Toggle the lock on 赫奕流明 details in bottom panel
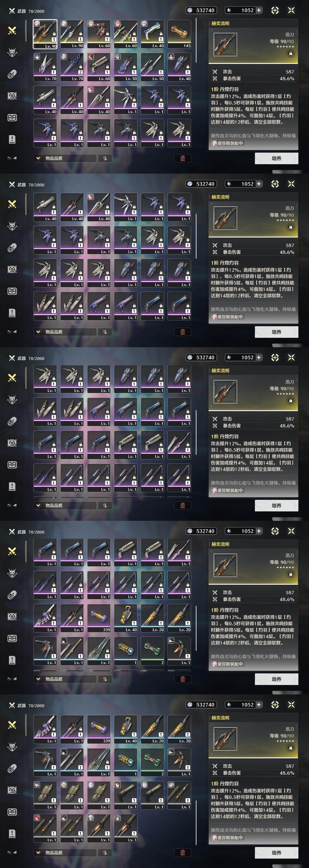The height and width of the screenshot is (868, 309). (x=290, y=748)
